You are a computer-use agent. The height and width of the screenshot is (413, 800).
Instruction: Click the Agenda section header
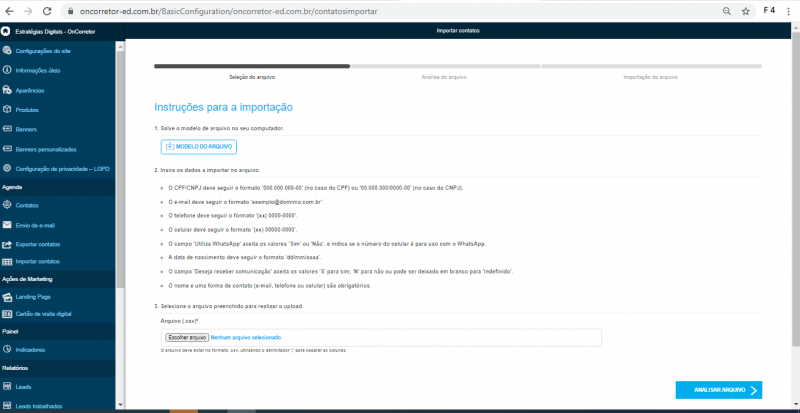[x=12, y=187]
